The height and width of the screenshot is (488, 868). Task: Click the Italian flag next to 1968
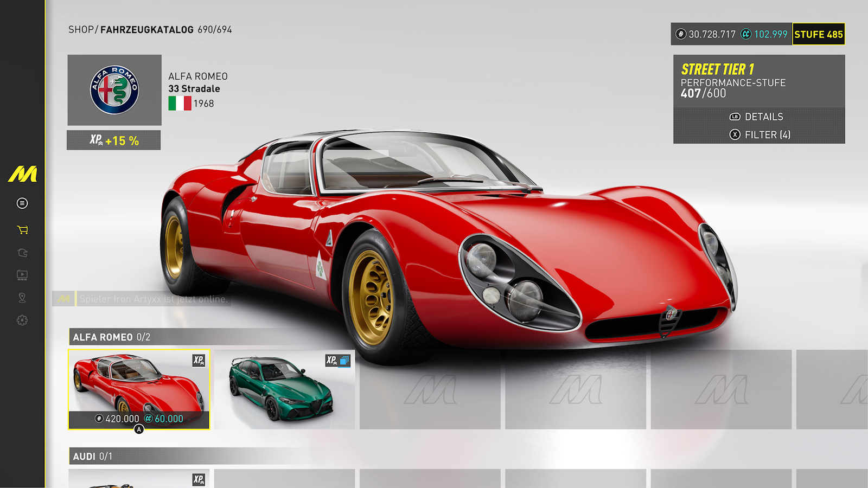point(180,103)
